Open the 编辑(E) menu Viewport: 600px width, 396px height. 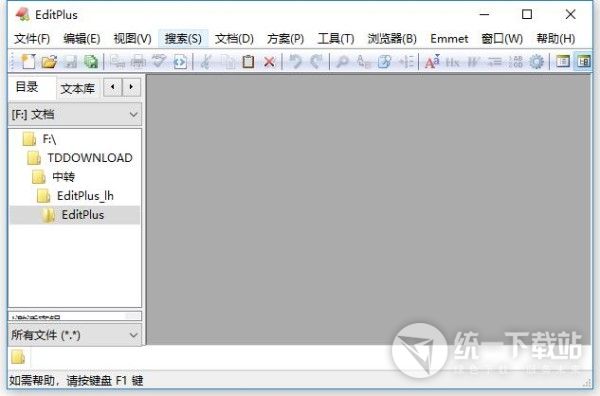coord(82,39)
